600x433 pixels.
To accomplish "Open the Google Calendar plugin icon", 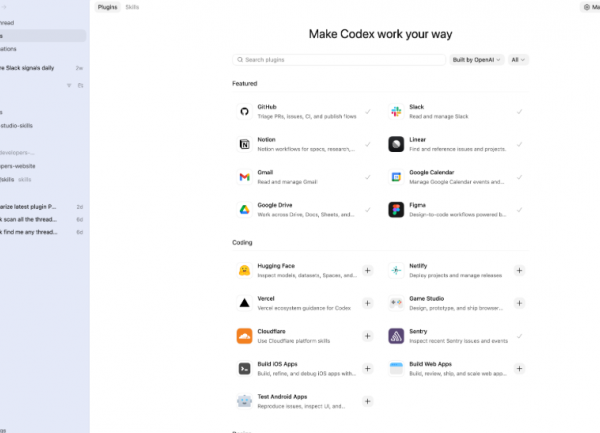I will pyautogui.click(x=396, y=177).
